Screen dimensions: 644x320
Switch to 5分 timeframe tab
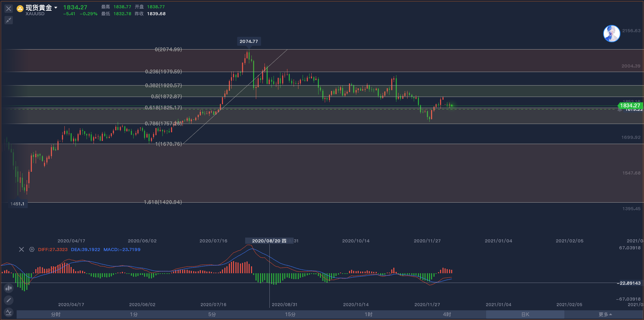pyautogui.click(x=212, y=314)
